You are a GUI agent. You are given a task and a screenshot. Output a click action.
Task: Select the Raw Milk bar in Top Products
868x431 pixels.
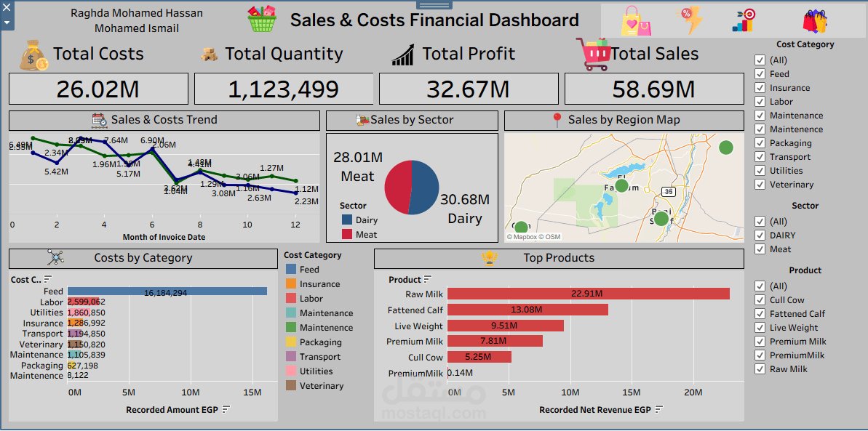click(x=589, y=294)
